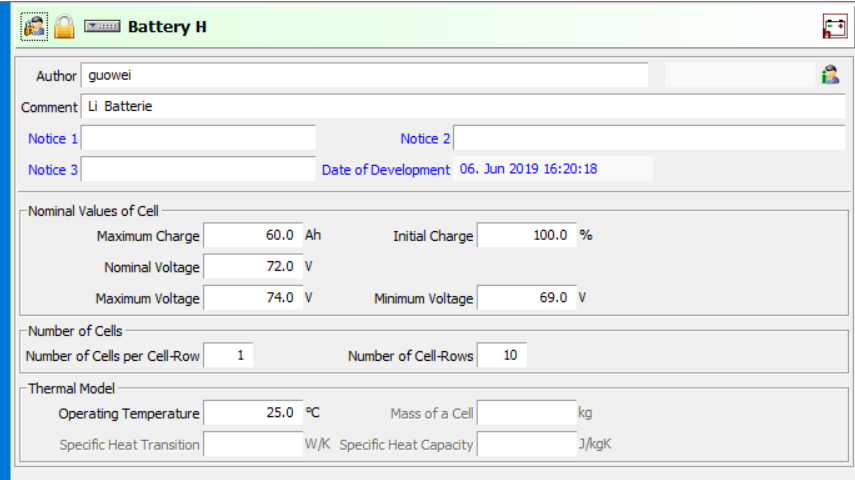Image resolution: width=855 pixels, height=480 pixels.
Task: Click the Author field containing guowei
Action: point(364,76)
